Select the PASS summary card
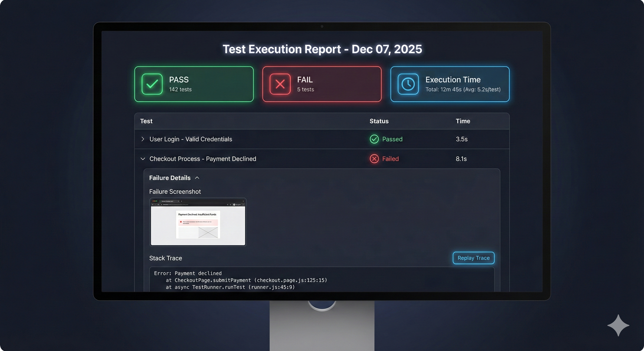Image resolution: width=644 pixels, height=351 pixels. (x=193, y=84)
